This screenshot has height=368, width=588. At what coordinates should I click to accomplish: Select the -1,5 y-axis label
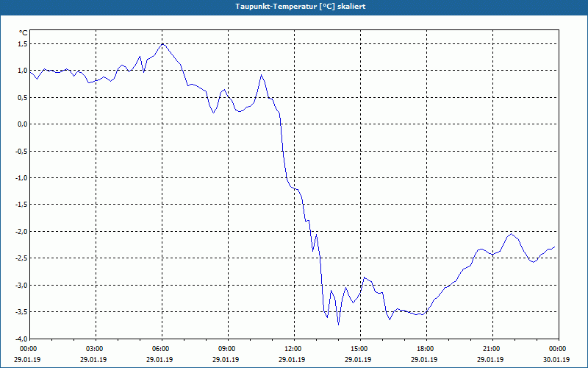(21, 205)
